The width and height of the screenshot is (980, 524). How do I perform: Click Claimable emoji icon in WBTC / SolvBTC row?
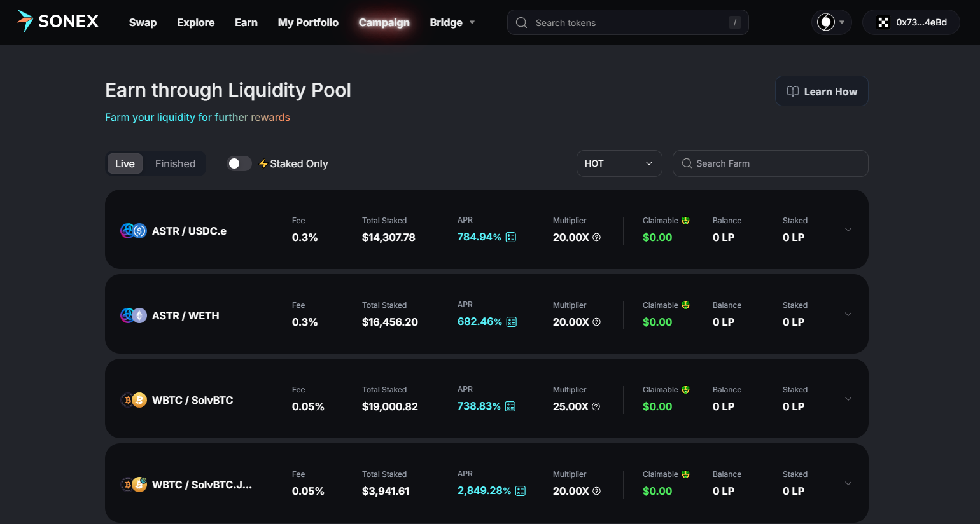(x=686, y=390)
